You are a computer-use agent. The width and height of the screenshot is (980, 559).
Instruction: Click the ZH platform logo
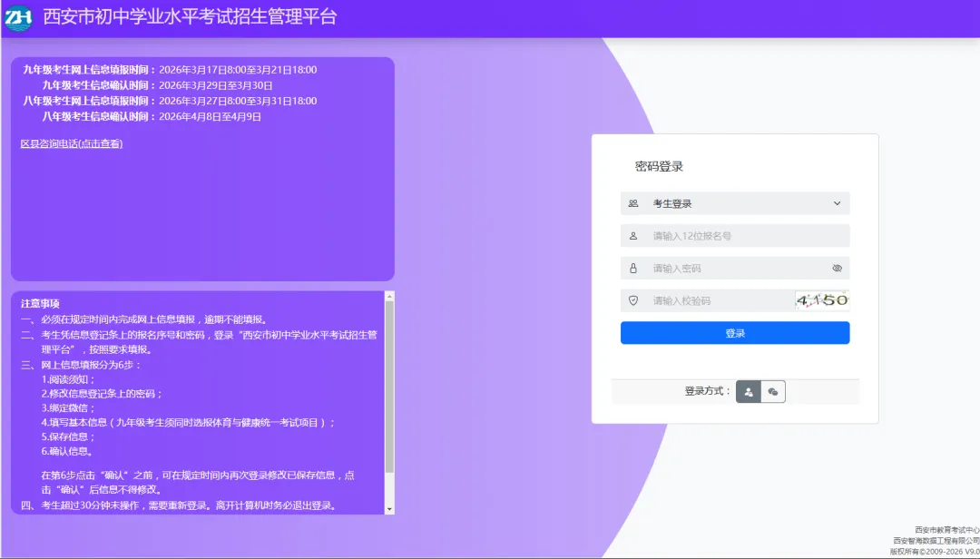[x=20, y=15]
